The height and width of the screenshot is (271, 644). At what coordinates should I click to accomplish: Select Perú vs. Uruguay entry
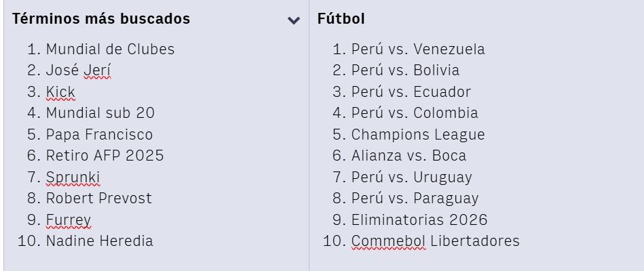411,178
